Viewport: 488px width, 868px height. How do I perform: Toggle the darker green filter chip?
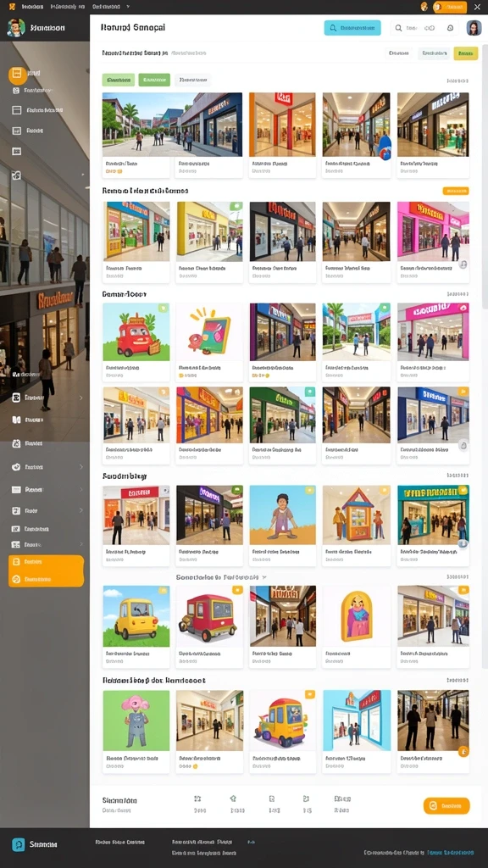click(x=154, y=81)
